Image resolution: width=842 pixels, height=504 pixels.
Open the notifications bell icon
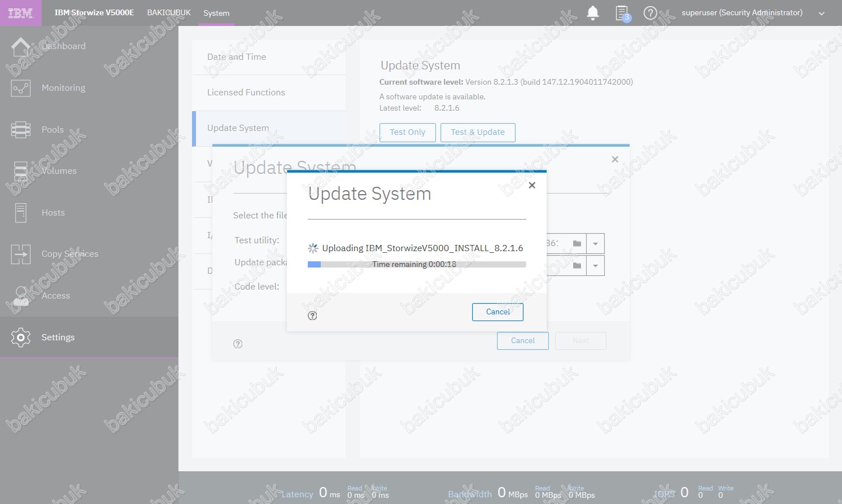point(593,13)
